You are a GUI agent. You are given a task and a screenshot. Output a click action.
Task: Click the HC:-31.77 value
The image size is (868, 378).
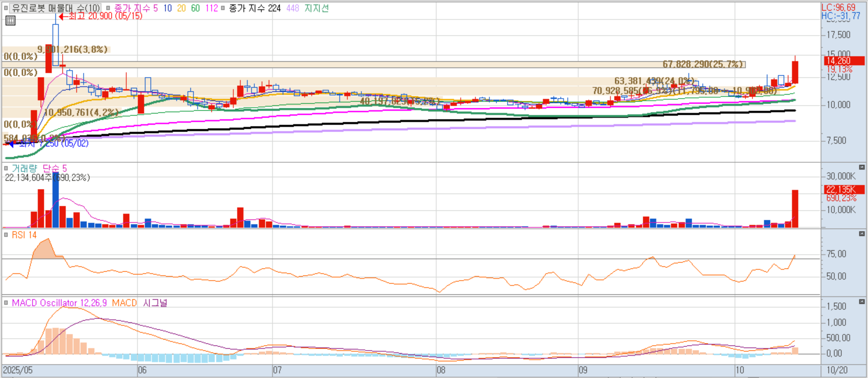[841, 16]
